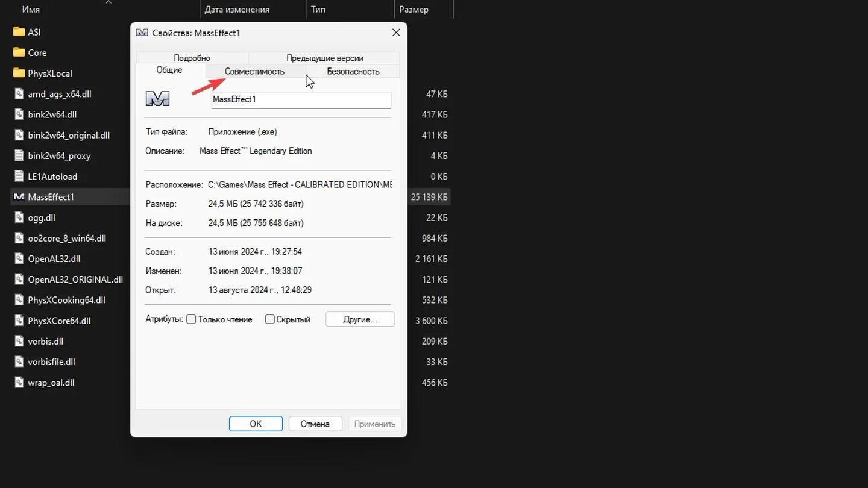Select the Общие tab

pyautogui.click(x=169, y=70)
